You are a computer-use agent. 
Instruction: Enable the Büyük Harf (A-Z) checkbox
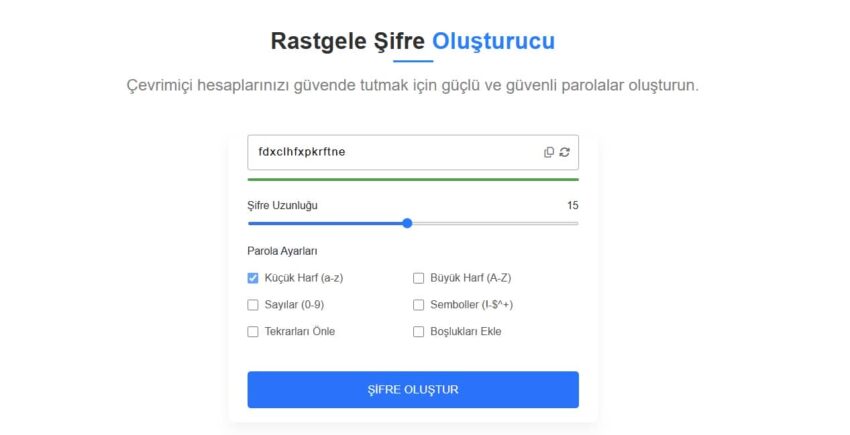tap(419, 278)
